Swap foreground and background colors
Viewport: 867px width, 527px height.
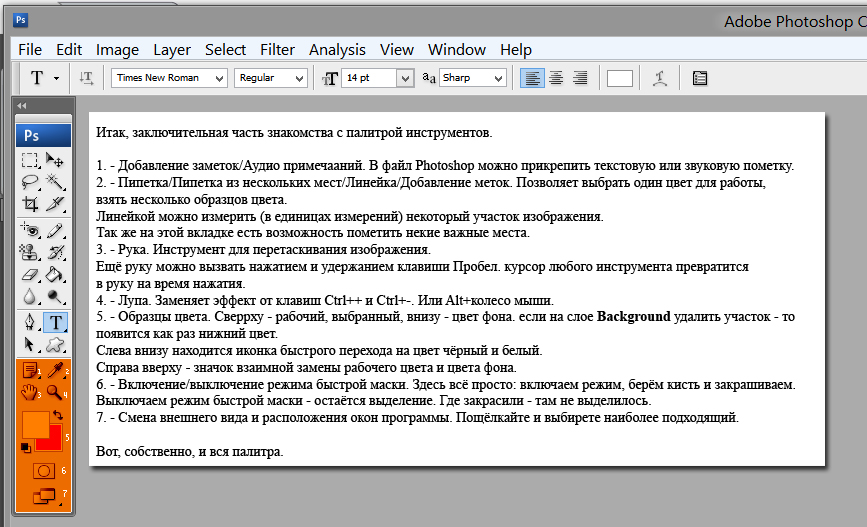[58, 414]
